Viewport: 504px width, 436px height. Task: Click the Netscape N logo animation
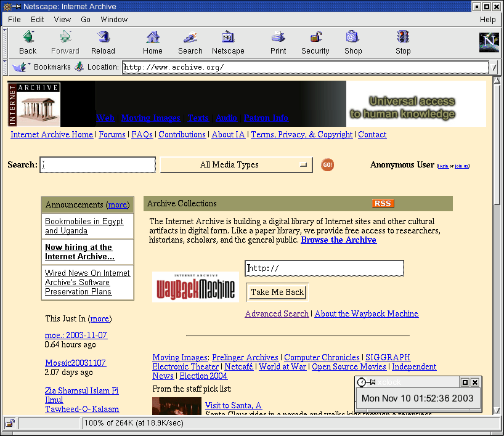click(489, 42)
